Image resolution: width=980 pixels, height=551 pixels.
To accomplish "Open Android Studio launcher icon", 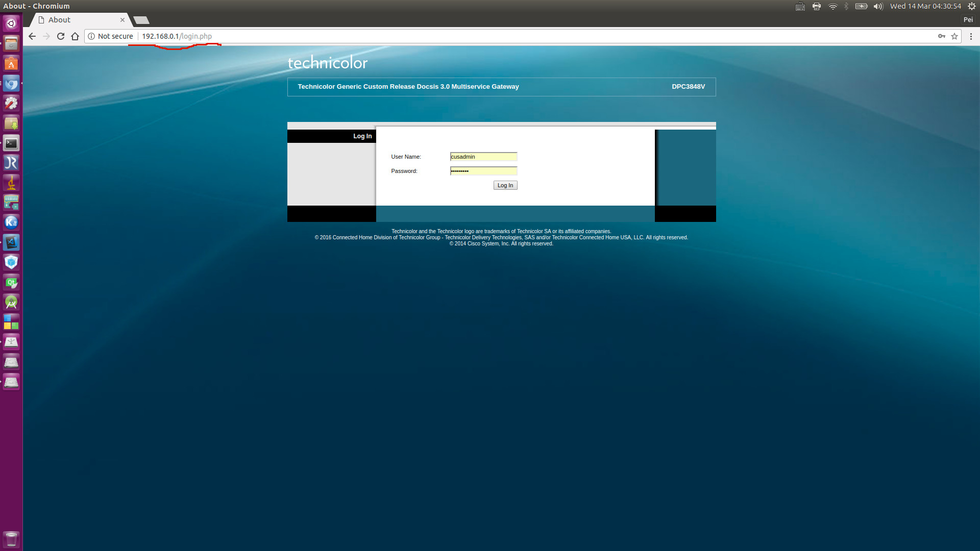I will (11, 302).
